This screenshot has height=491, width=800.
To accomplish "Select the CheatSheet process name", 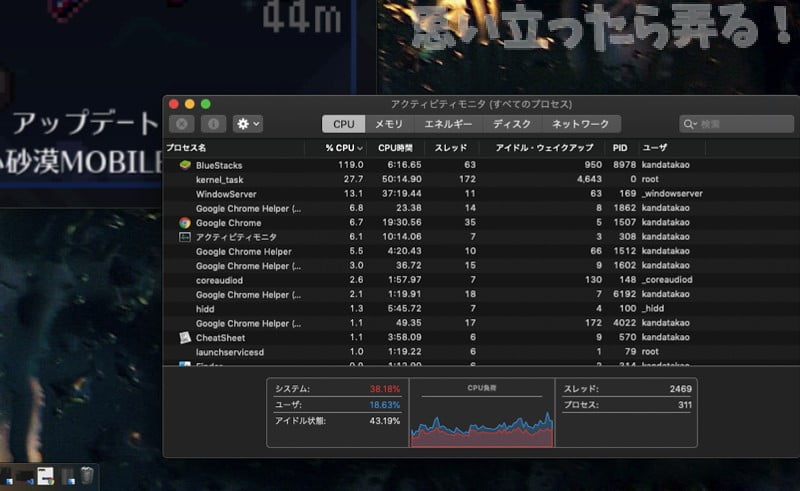I will pos(220,337).
